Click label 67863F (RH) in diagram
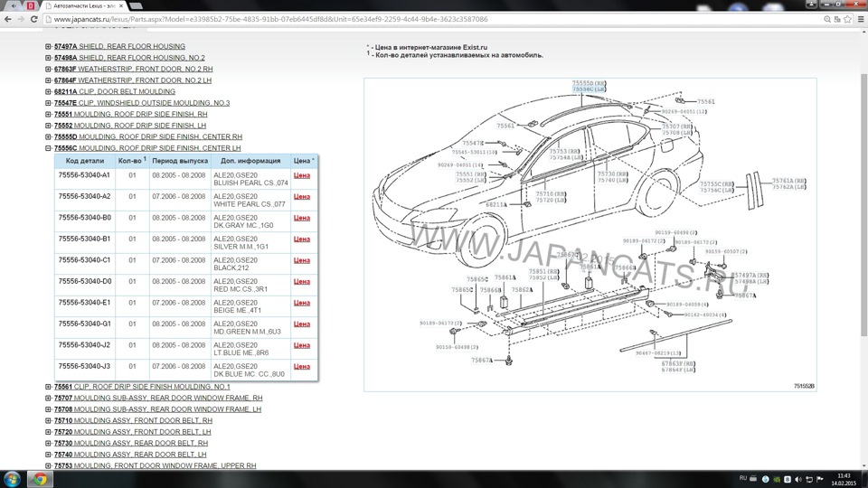The height and width of the screenshot is (488, 868). 678,363
